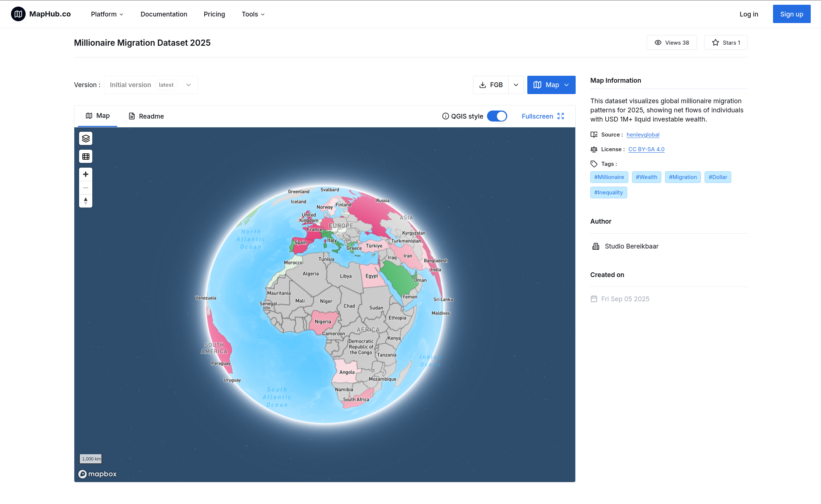Click the Mapbox logo on map
Screen dimensions: 821x504
(x=97, y=474)
